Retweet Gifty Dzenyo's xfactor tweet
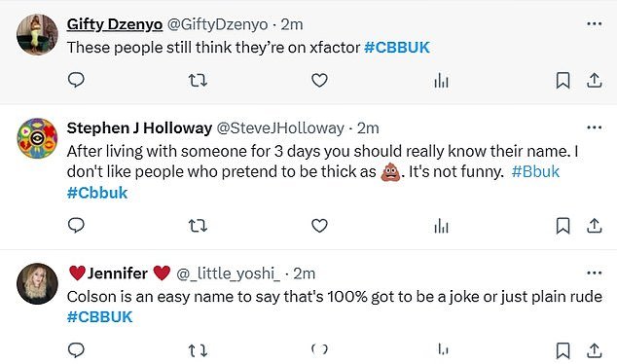 pyautogui.click(x=198, y=80)
